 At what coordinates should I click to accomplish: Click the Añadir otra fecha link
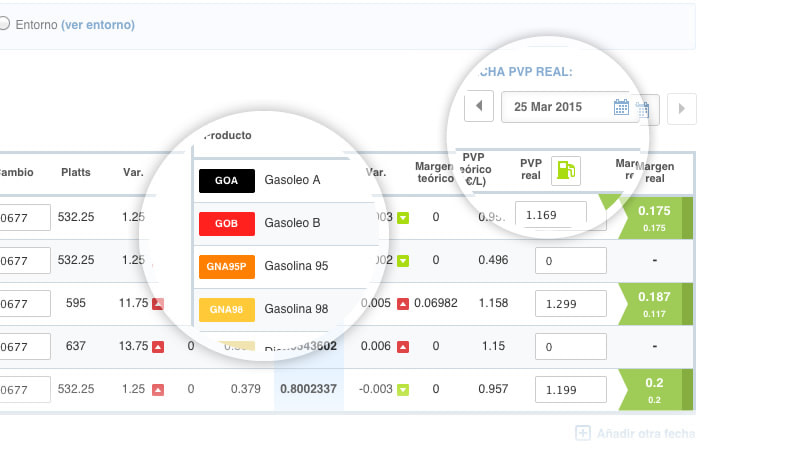click(x=645, y=433)
